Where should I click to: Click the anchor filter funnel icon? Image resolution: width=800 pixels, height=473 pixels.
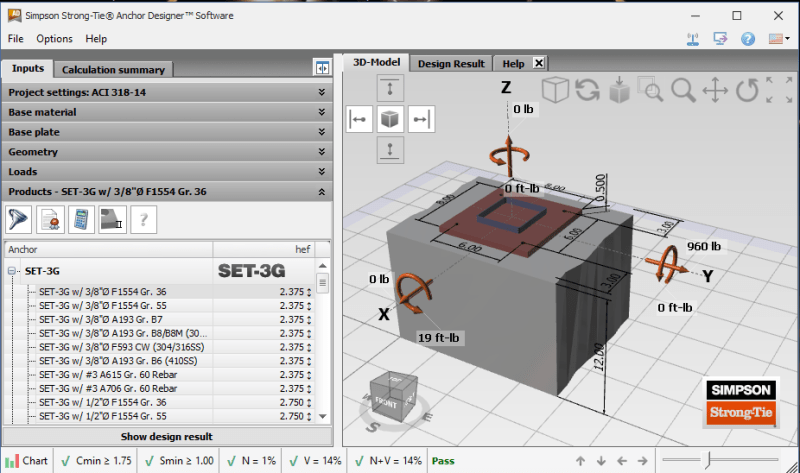pos(19,219)
